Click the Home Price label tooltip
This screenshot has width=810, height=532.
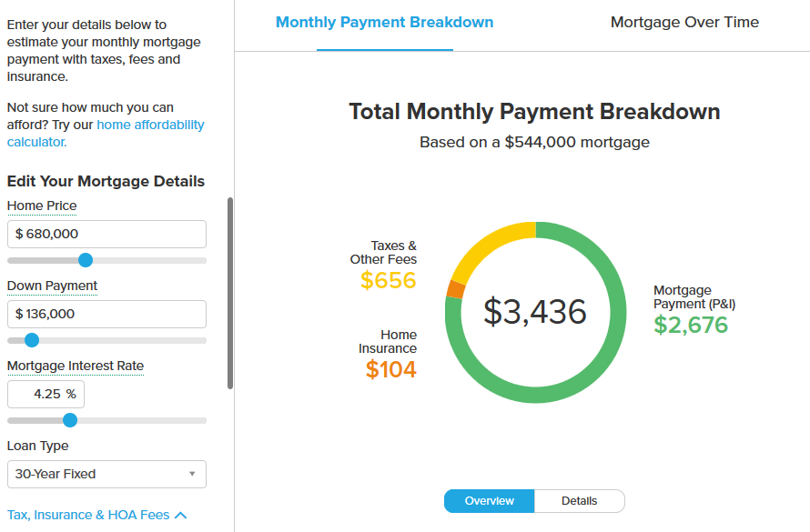(42, 206)
